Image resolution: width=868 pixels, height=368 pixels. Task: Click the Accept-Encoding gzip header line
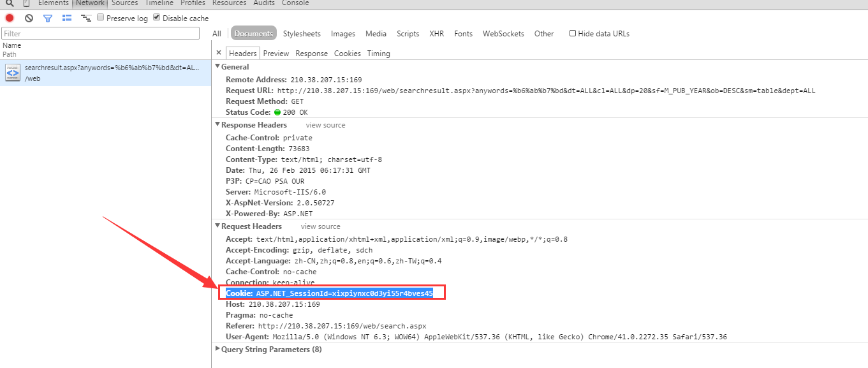coord(299,250)
